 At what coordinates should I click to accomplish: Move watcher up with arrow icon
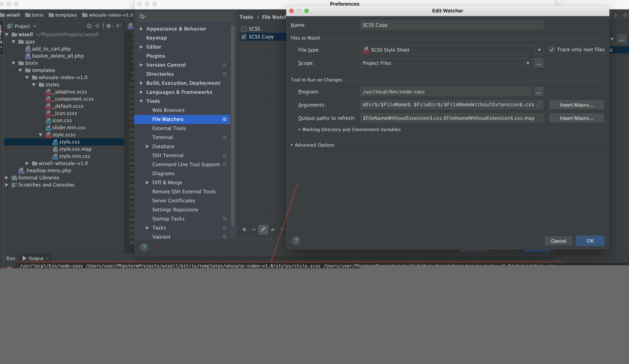(x=273, y=229)
